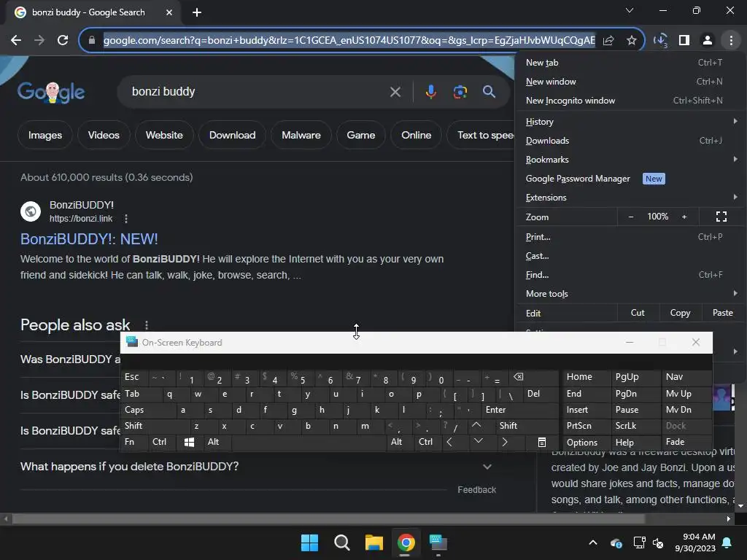Toggle the left Ctrl key on On-Screen Keyboard
The width and height of the screenshot is (747, 560).
pos(163,443)
